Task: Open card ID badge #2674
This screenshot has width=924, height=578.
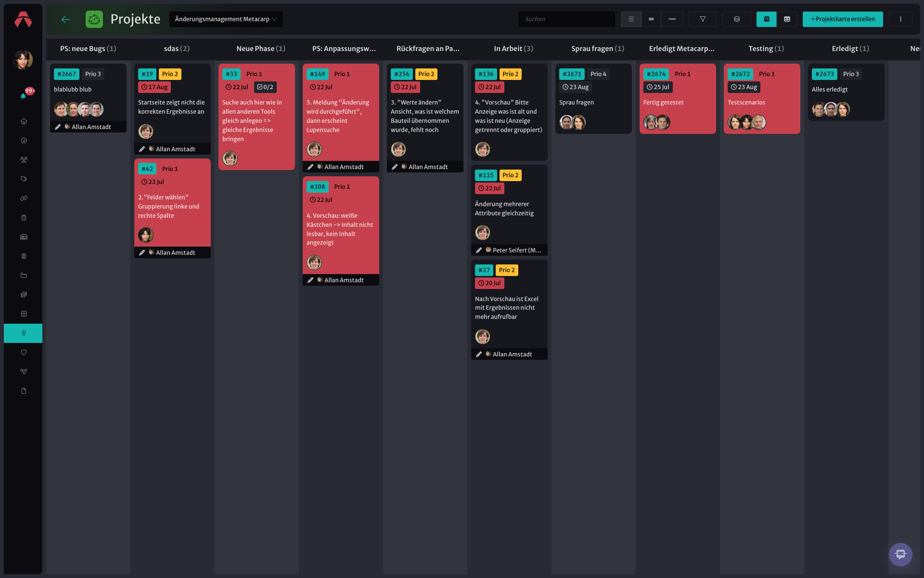Action: point(656,74)
